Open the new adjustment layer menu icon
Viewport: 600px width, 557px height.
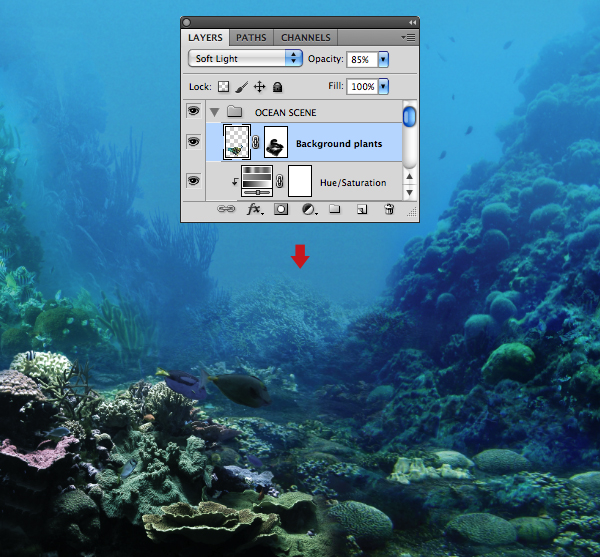309,209
